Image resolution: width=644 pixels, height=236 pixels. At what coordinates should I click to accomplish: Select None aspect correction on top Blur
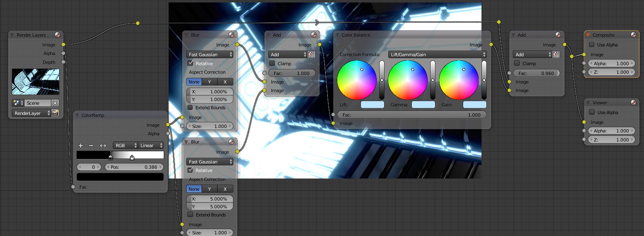194,82
